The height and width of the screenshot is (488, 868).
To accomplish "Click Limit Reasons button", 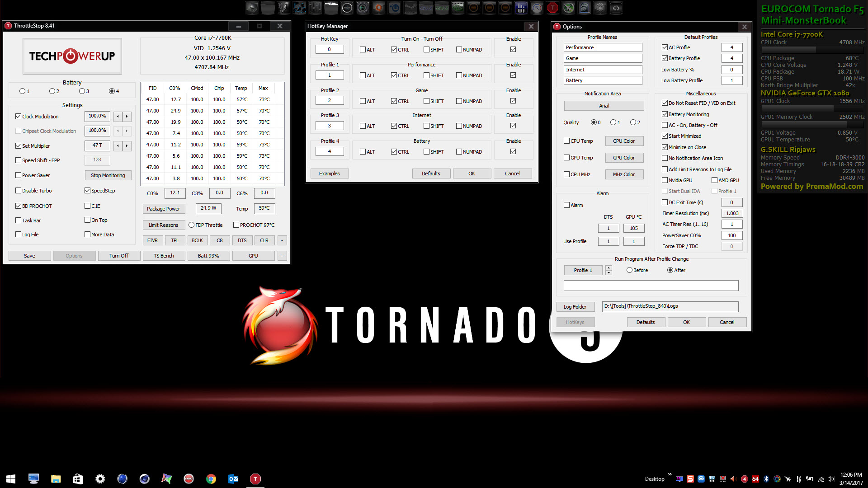I will click(x=164, y=225).
